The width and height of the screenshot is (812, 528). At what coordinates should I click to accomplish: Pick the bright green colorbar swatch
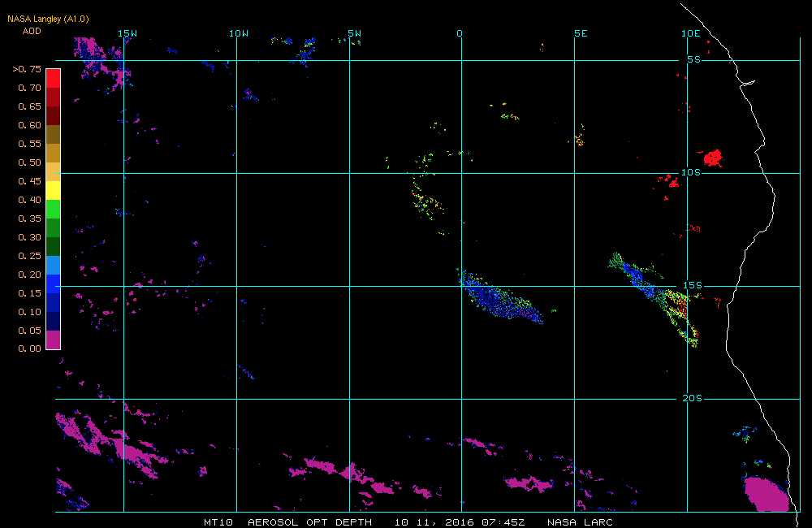54,209
